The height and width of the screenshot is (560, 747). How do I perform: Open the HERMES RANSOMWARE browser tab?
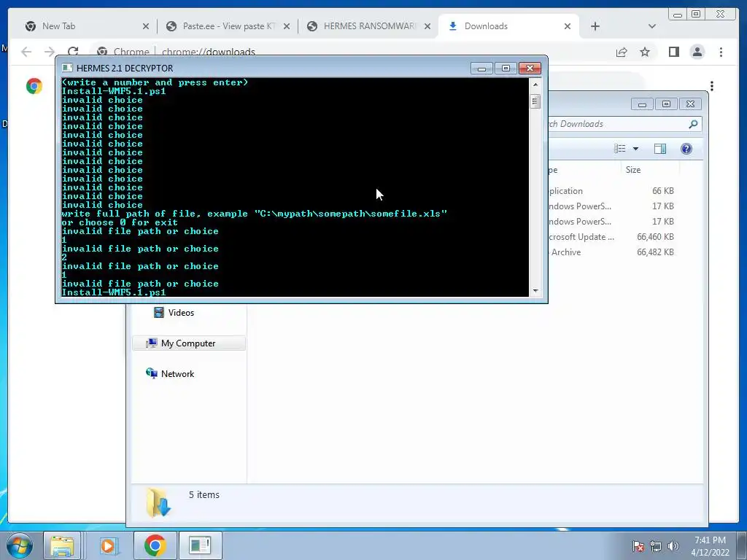[368, 26]
